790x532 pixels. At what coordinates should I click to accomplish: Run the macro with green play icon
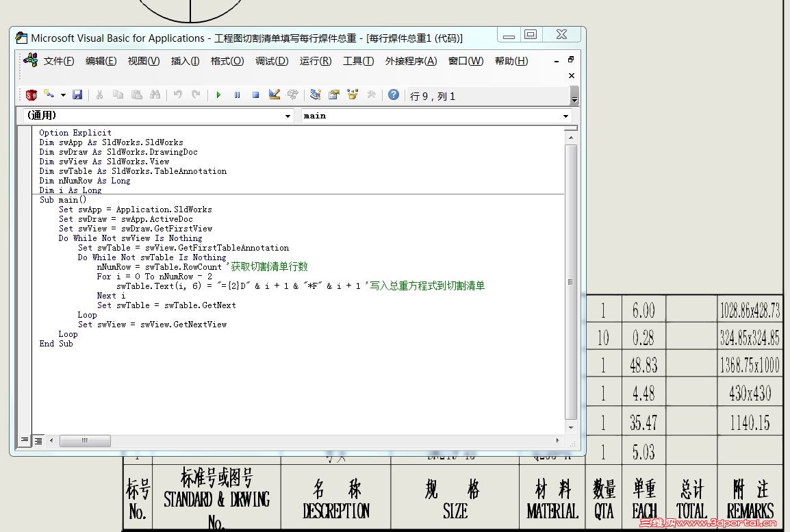pos(218,95)
